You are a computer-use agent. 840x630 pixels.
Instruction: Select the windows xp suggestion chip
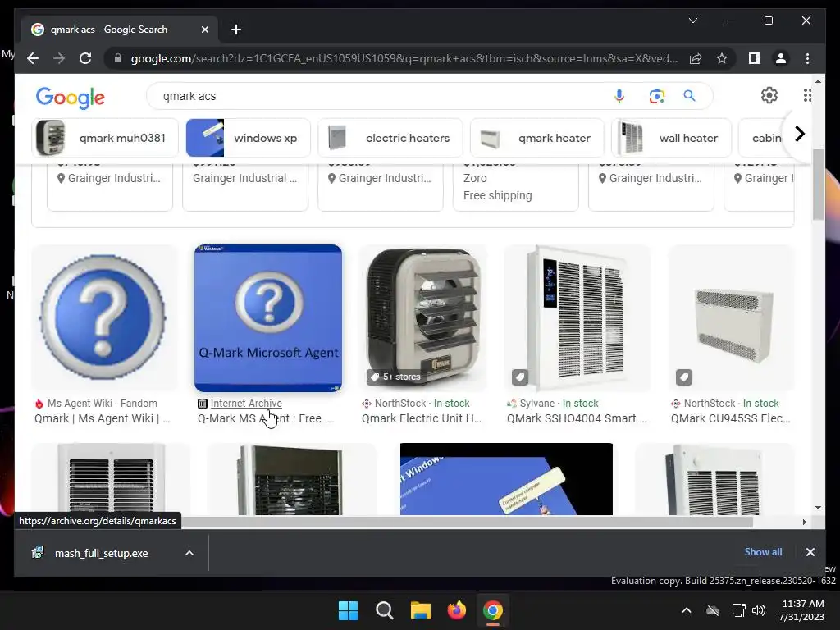[x=248, y=138]
